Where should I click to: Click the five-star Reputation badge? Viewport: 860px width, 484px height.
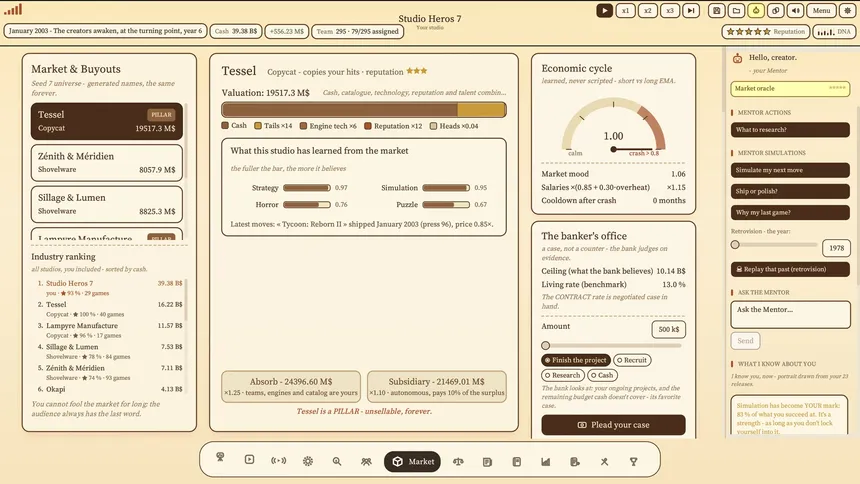tap(766, 32)
